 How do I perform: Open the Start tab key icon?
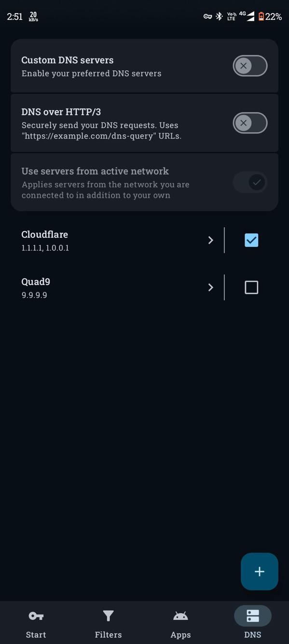(36, 615)
